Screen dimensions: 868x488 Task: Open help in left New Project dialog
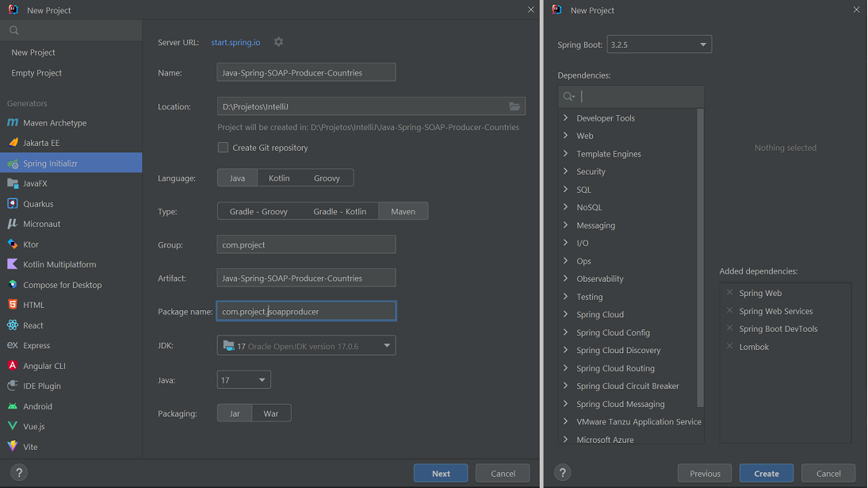pos(19,472)
